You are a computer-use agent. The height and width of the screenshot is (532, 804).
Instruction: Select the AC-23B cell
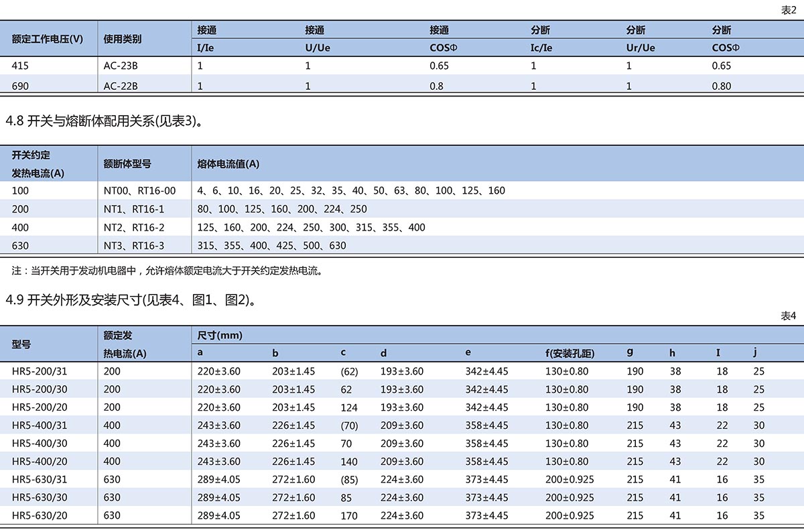point(121,66)
